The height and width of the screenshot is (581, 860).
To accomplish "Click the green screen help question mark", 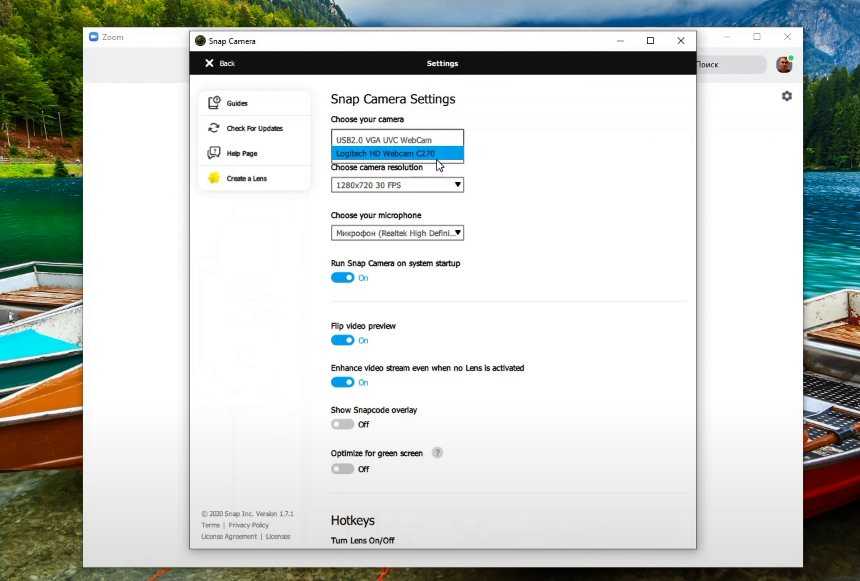I will tap(437, 453).
